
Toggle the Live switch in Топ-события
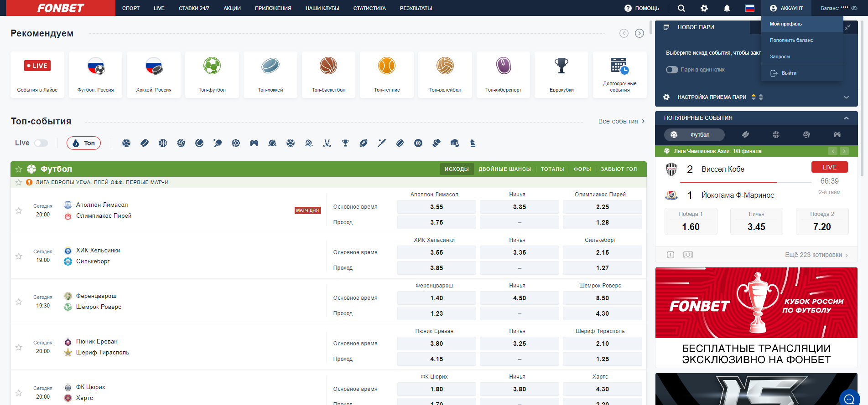(x=41, y=143)
